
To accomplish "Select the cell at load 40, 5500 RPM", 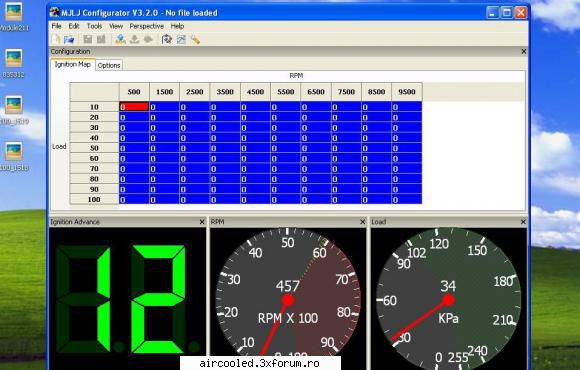I will click(x=286, y=138).
